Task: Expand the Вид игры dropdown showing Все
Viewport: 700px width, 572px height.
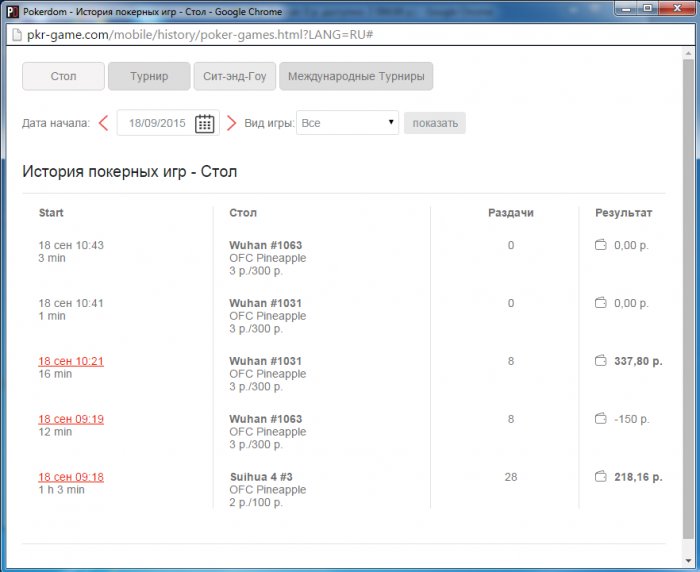Action: click(347, 123)
